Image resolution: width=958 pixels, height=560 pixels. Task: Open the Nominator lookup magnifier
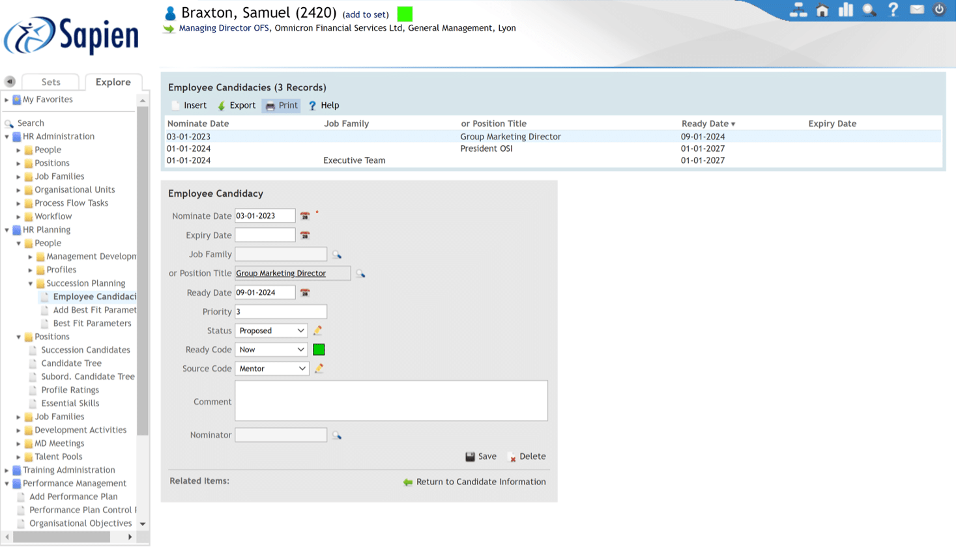click(337, 434)
